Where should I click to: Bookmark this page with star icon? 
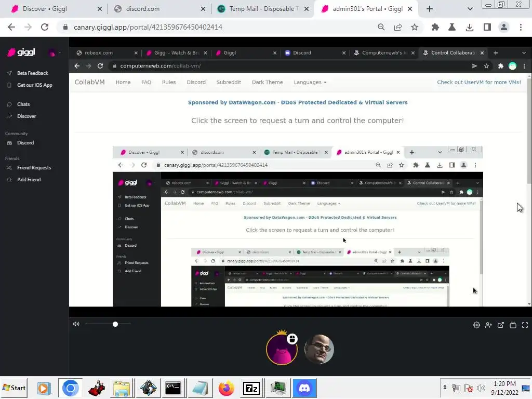(x=415, y=27)
